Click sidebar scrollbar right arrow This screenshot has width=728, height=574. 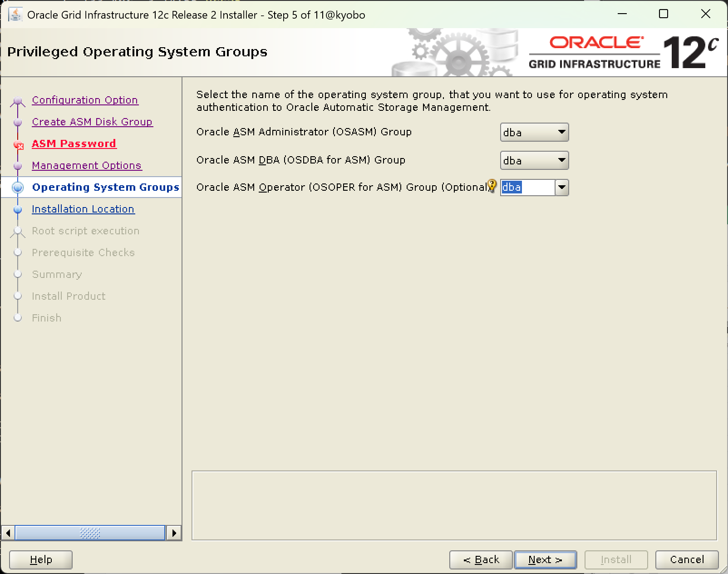(x=174, y=533)
